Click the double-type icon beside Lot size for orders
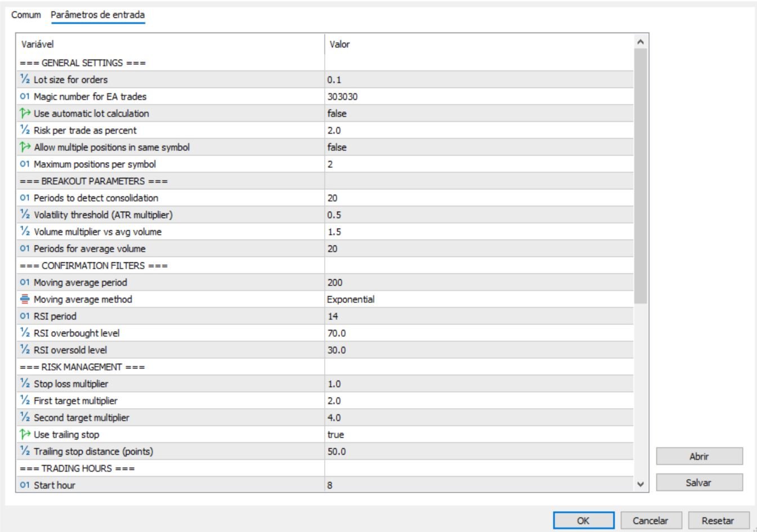This screenshot has height=532, width=757. point(25,79)
